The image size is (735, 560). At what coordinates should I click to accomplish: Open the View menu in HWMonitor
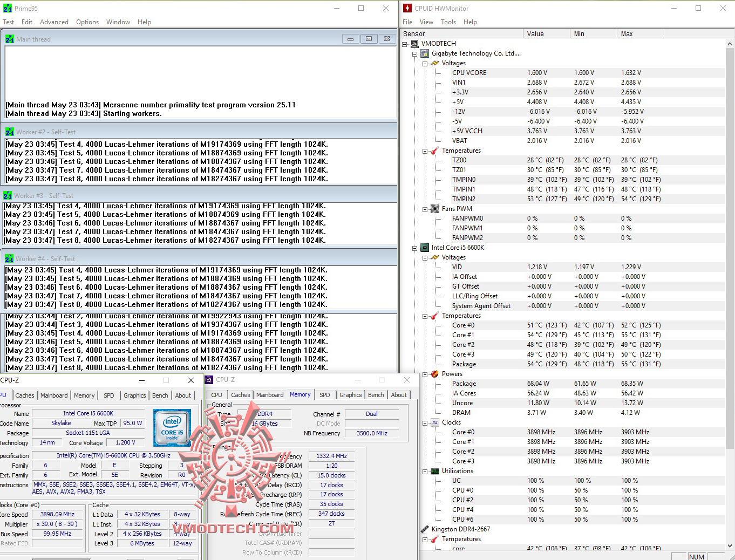(426, 22)
